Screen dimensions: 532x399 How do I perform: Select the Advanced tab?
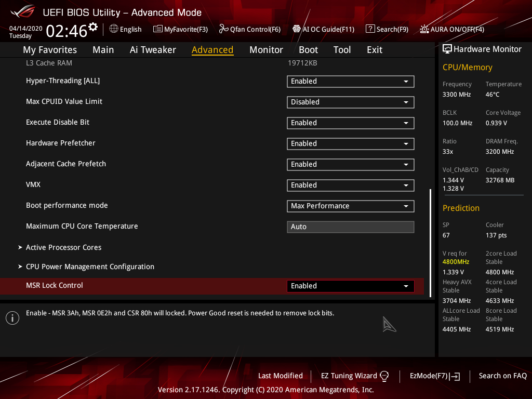[x=212, y=50]
